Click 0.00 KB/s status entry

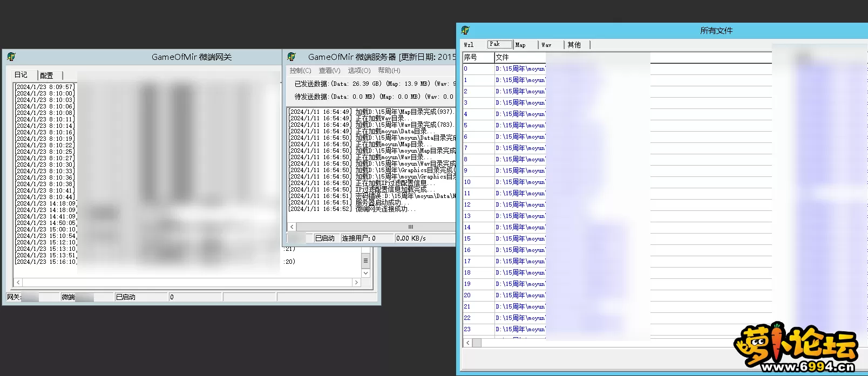point(425,238)
